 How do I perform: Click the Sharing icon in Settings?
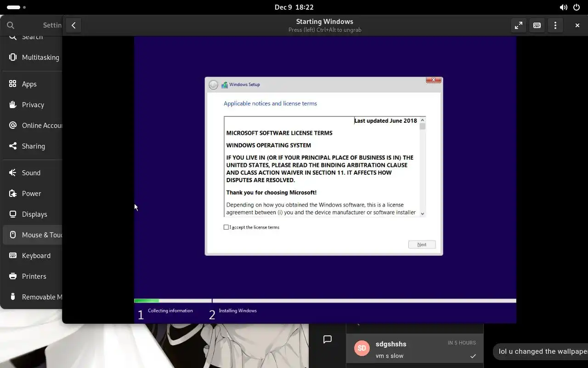13,146
